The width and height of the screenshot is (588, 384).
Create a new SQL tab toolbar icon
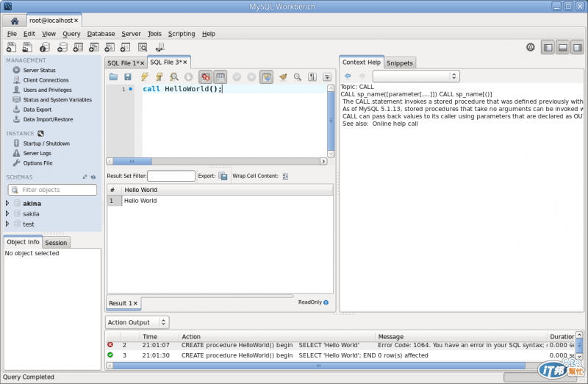[11, 47]
